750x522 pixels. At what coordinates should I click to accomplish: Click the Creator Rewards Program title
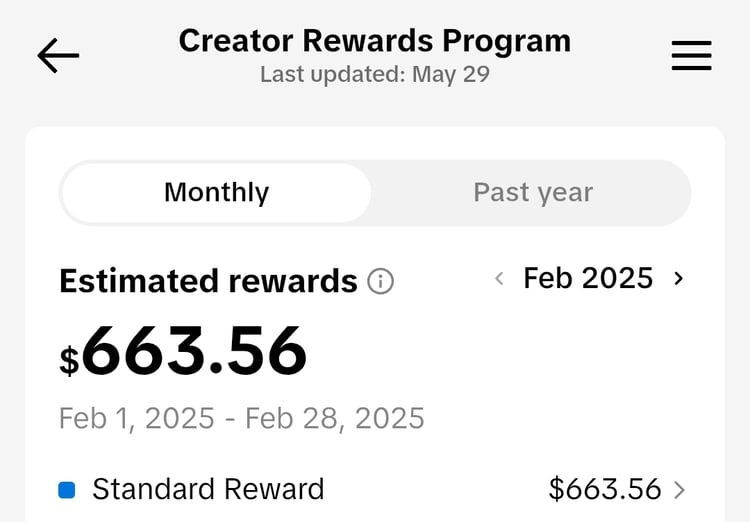[375, 41]
